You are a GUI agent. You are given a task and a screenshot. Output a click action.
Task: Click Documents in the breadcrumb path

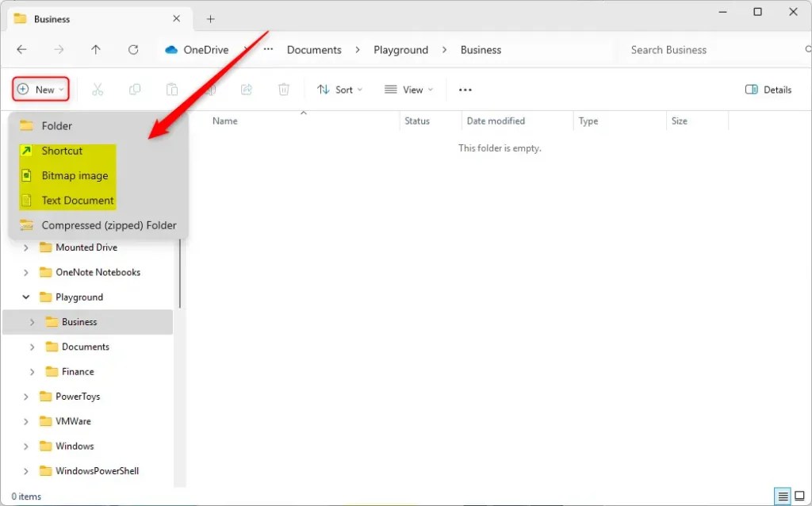[x=314, y=50]
